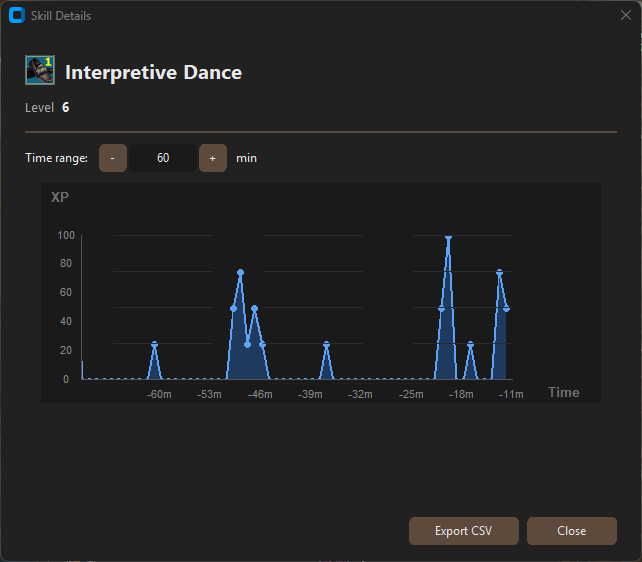The height and width of the screenshot is (562, 642).
Task: Click the 40 XP axis label
Action: click(x=66, y=321)
